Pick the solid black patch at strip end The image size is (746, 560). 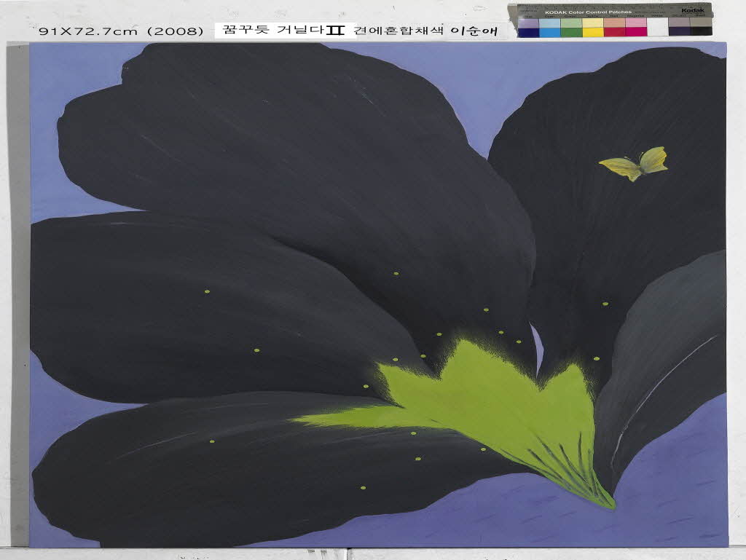(701, 31)
